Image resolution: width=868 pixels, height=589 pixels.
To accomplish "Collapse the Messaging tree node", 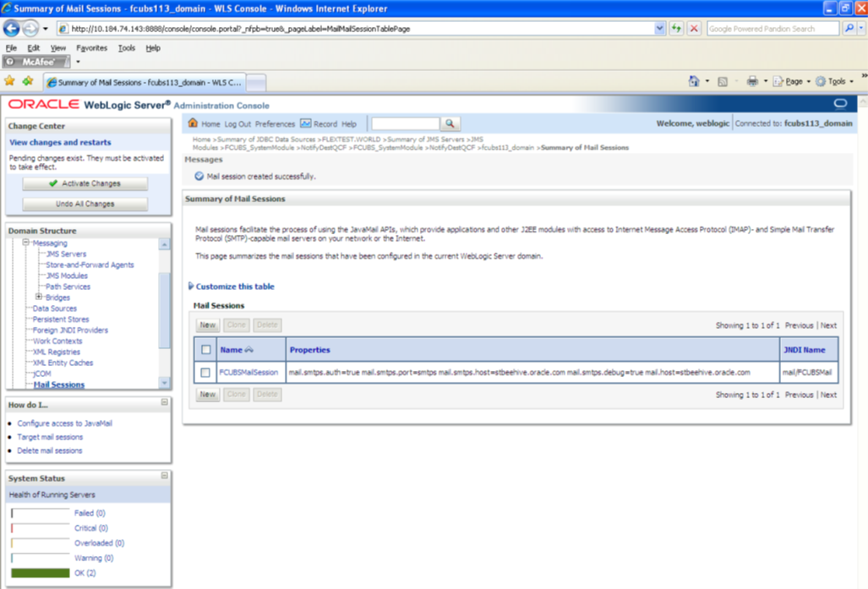I will 25,243.
